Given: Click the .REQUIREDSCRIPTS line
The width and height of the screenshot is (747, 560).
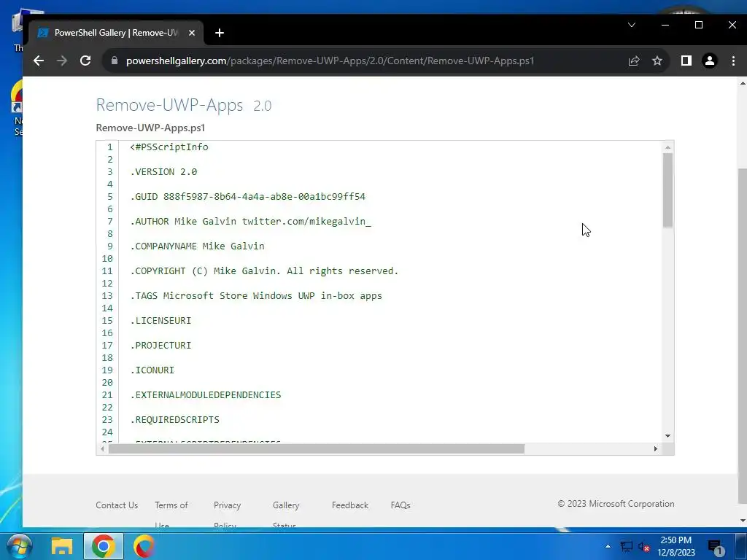Looking at the screenshot, I should tap(175, 419).
